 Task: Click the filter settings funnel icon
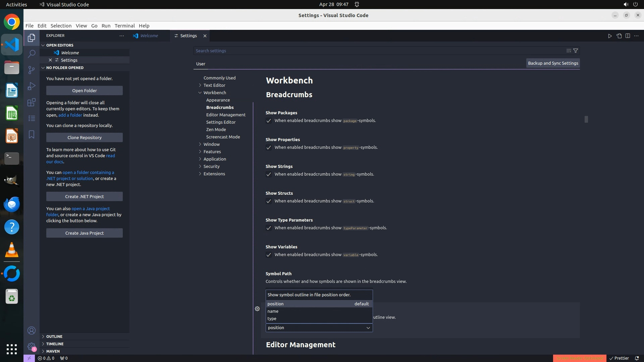click(x=576, y=51)
